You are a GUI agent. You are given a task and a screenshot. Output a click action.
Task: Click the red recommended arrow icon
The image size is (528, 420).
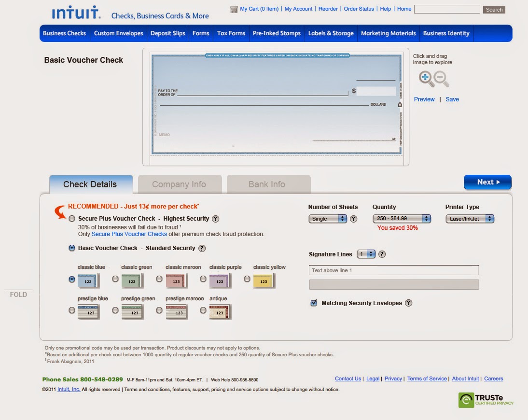pyautogui.click(x=60, y=212)
